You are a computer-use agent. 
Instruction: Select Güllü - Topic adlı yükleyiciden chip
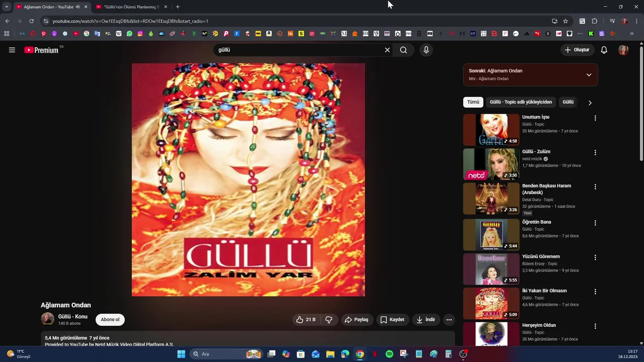point(521,102)
